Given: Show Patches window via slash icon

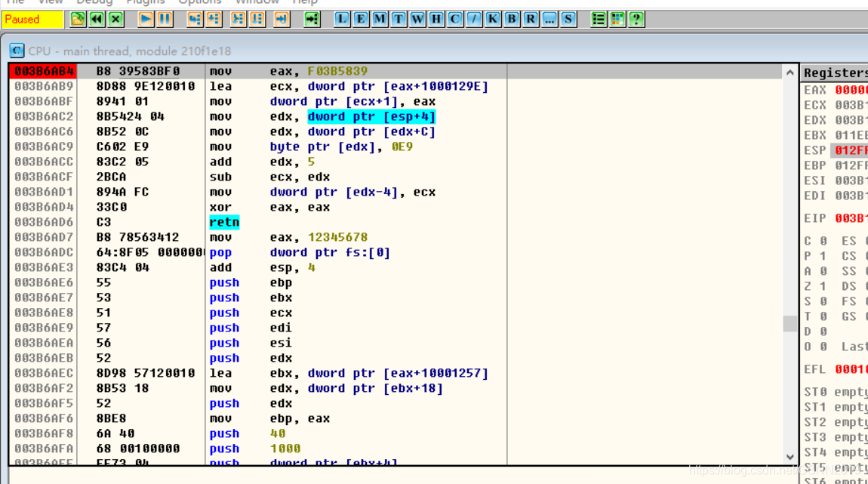Looking at the screenshot, I should click(474, 20).
